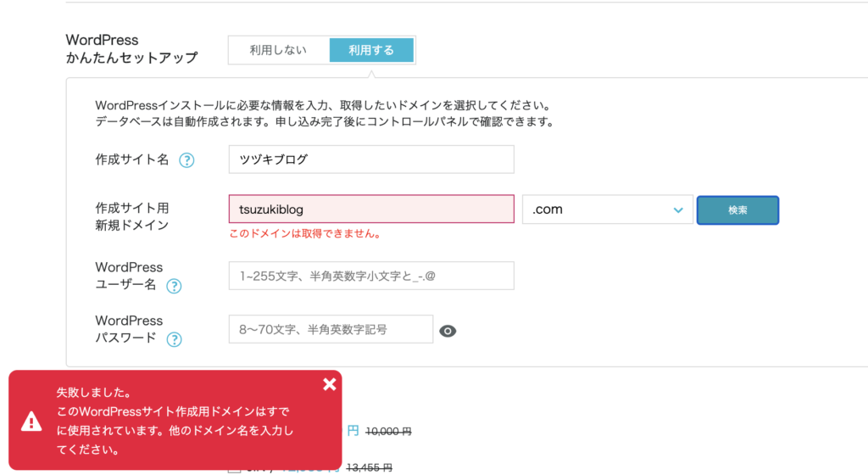Click the error text このドメインは取得できません。
The image size is (868, 475).
306,233
